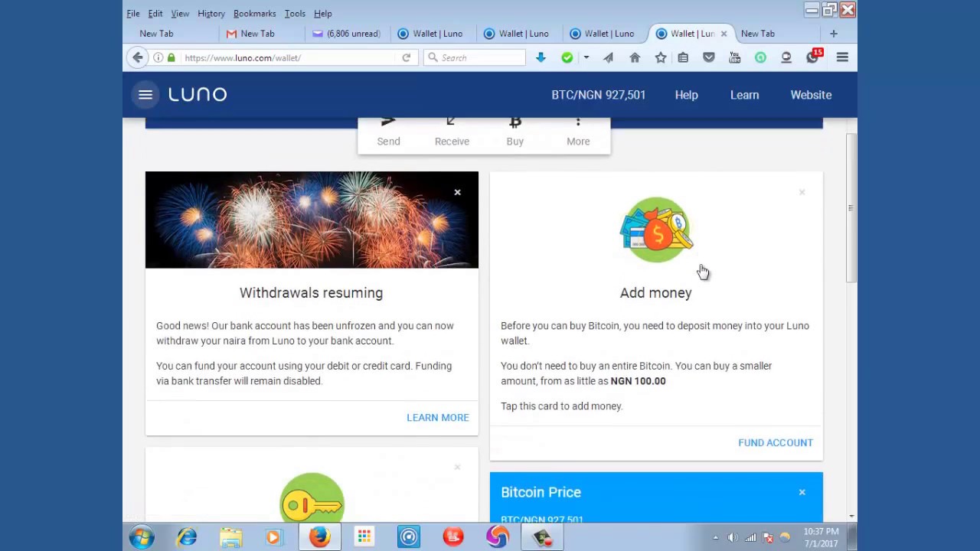Viewport: 980px width, 551px height.
Task: Switch to the Gmail New Tab tab
Action: 260,34
